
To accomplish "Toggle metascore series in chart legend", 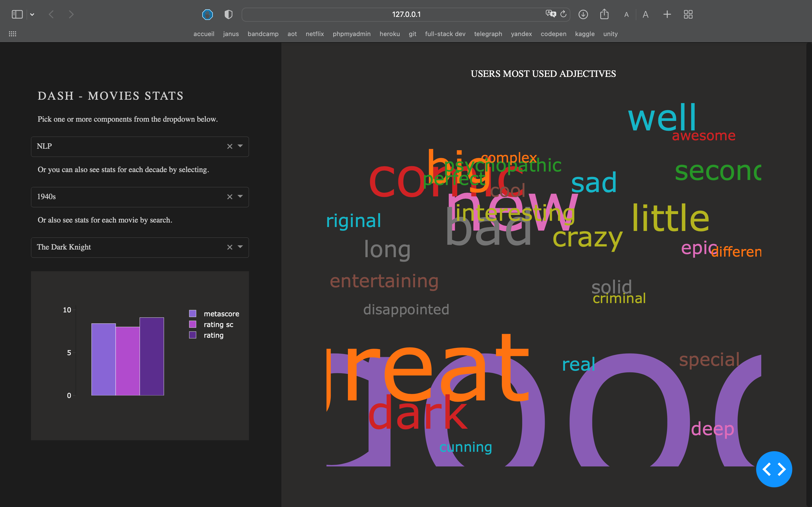I will (x=221, y=314).
